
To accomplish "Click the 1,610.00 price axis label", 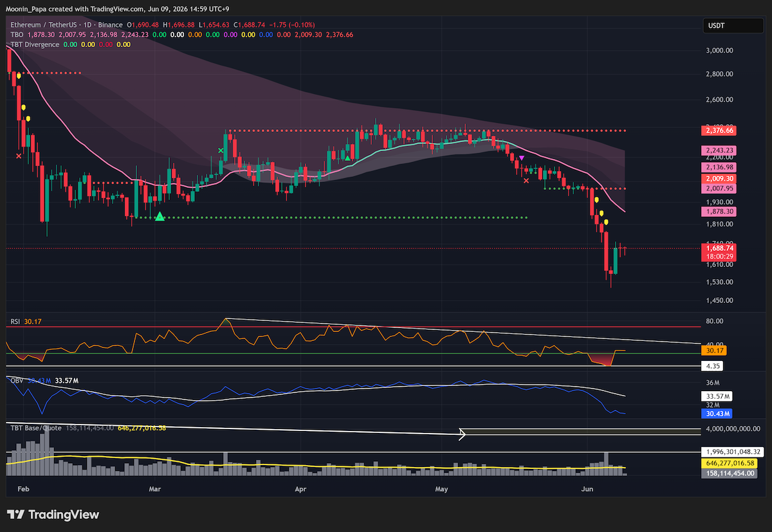I will (x=720, y=264).
